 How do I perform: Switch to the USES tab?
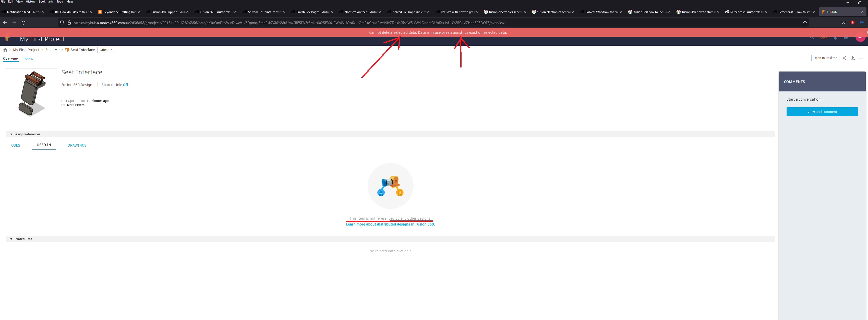(x=16, y=145)
